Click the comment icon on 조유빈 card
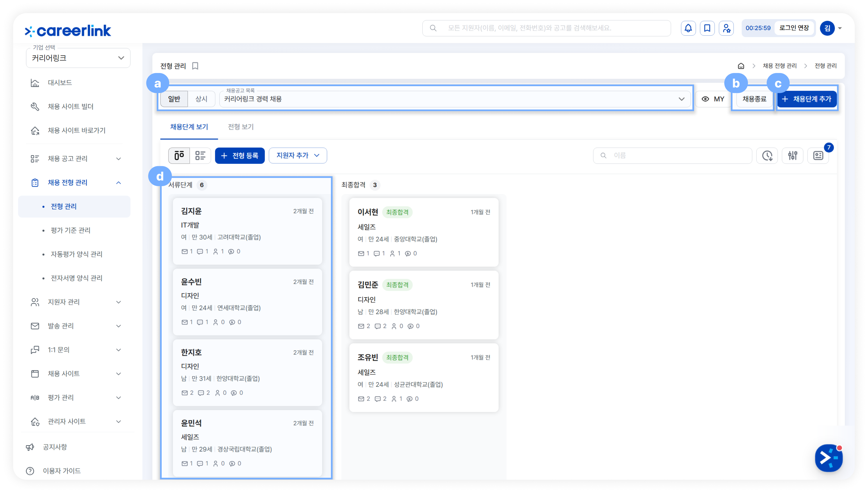This screenshot has width=868, height=493. 377,399
